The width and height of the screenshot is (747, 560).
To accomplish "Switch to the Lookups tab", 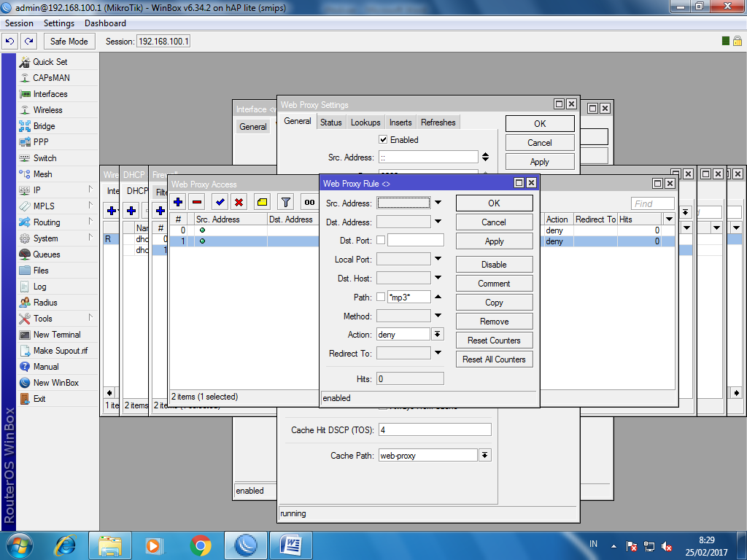I will [x=365, y=122].
